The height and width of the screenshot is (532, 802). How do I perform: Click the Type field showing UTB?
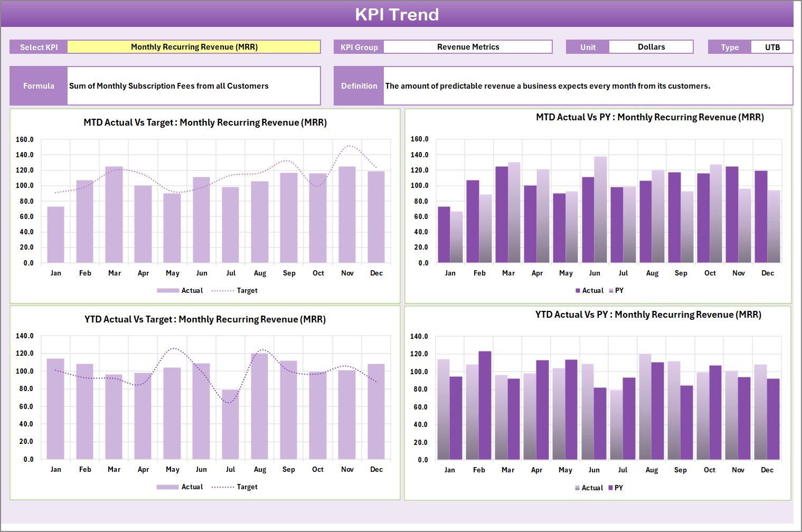coord(772,46)
